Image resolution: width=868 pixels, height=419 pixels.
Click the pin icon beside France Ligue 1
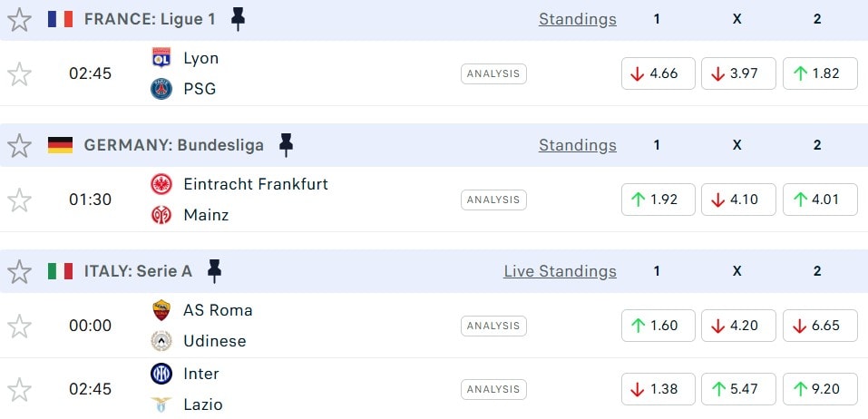pyautogui.click(x=238, y=19)
